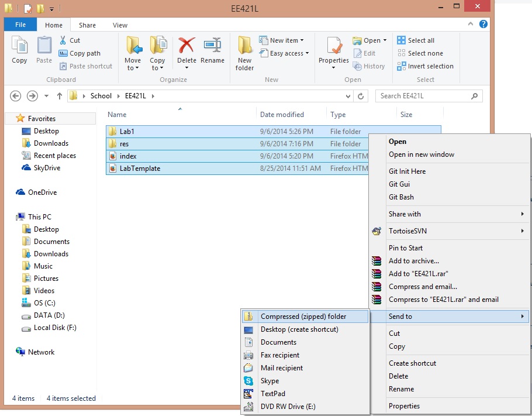Click Invert selection in the ribbon
The width and height of the screenshot is (532, 416).
[x=430, y=66]
